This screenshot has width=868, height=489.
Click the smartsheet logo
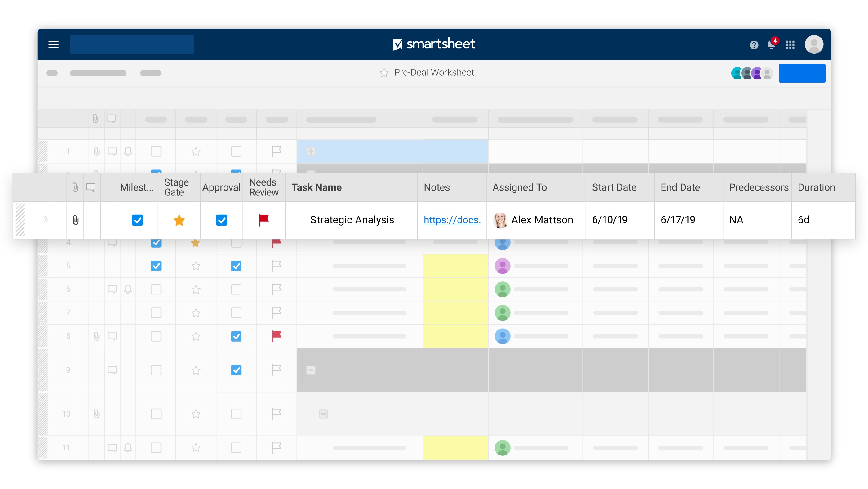pyautogui.click(x=434, y=44)
